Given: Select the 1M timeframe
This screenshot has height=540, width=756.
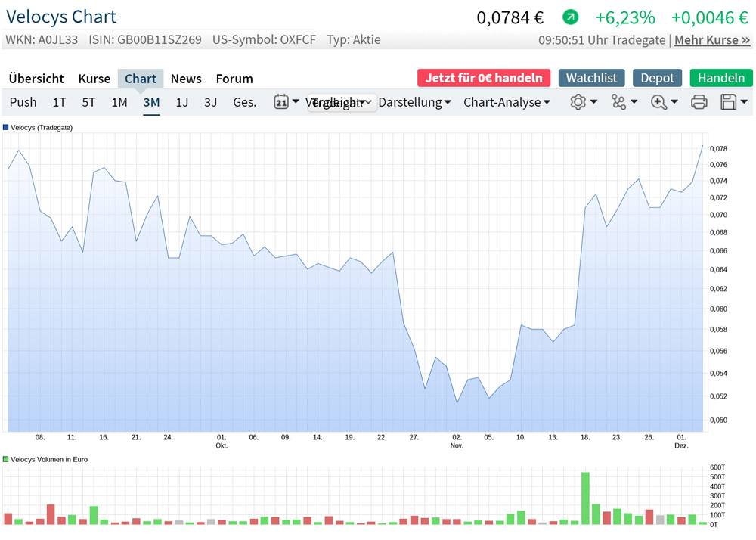Looking at the screenshot, I should (x=119, y=102).
